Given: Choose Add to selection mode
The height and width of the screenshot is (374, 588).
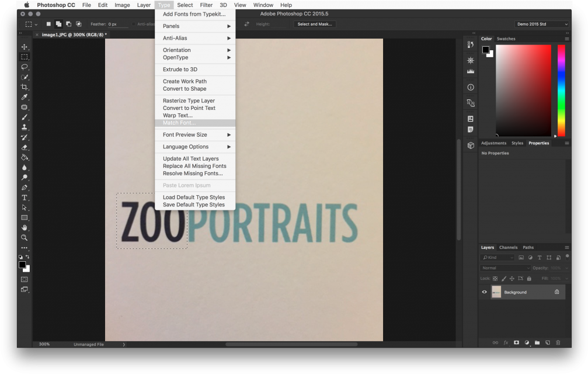Looking at the screenshot, I should (x=58, y=24).
